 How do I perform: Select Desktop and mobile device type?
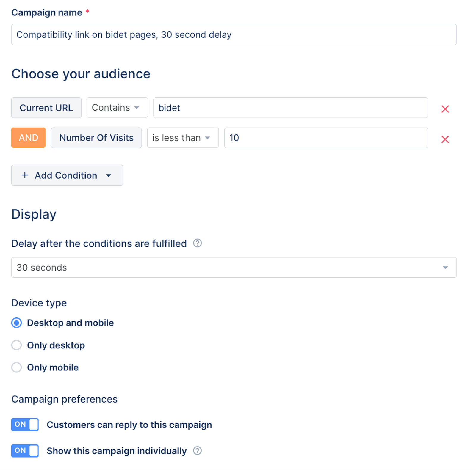point(17,323)
